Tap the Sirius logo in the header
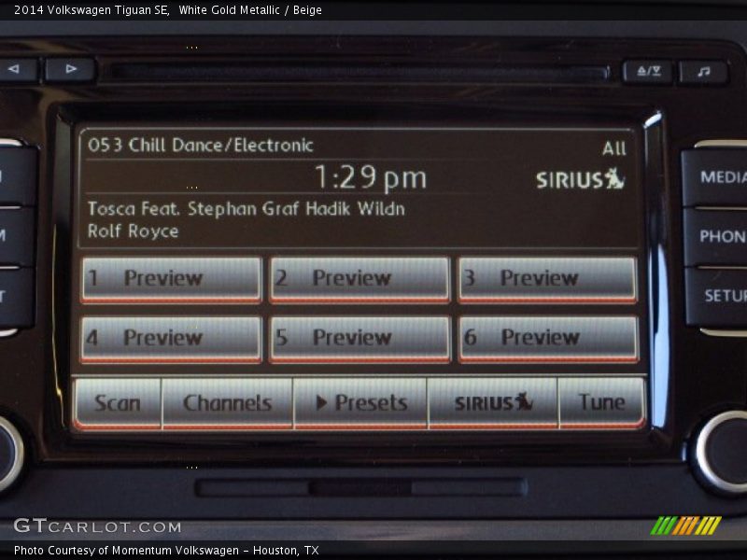 coord(580,179)
